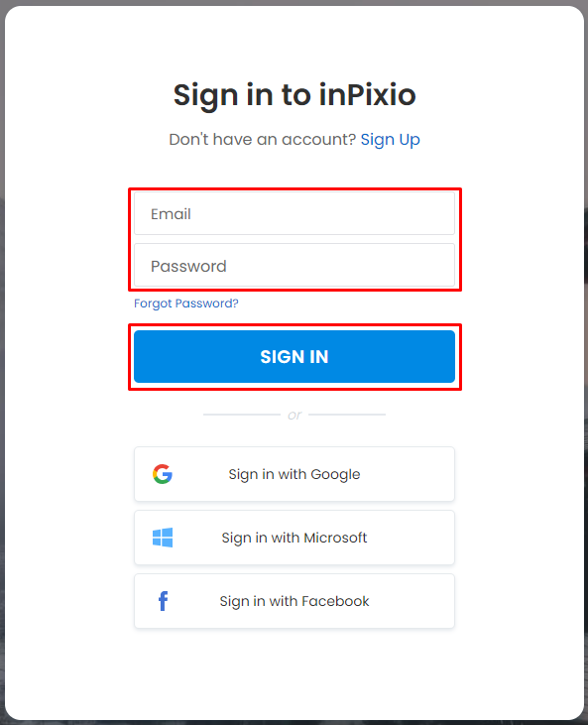Choose Sign in with Facebook text
Screen dimensions: 588x725
tap(294, 601)
